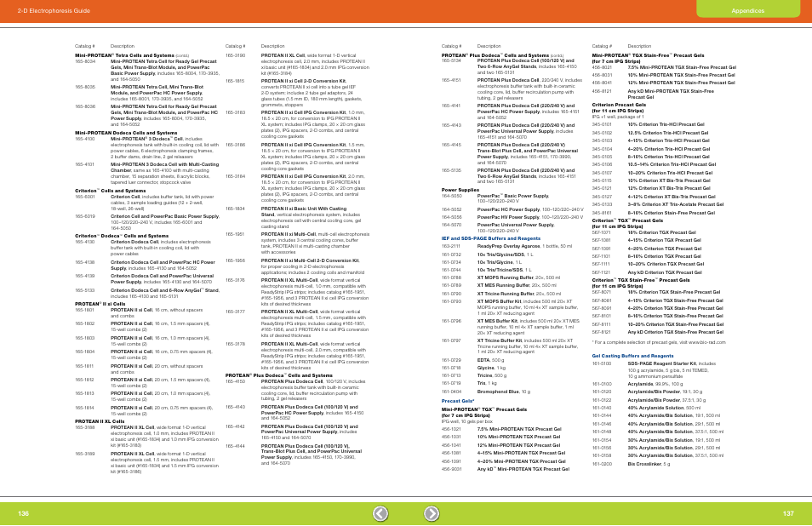This screenshot has width=812, height=526.
Task: Click the IEF and SDS-PAGE Buffers and Reagents heading
Action: 491,238
